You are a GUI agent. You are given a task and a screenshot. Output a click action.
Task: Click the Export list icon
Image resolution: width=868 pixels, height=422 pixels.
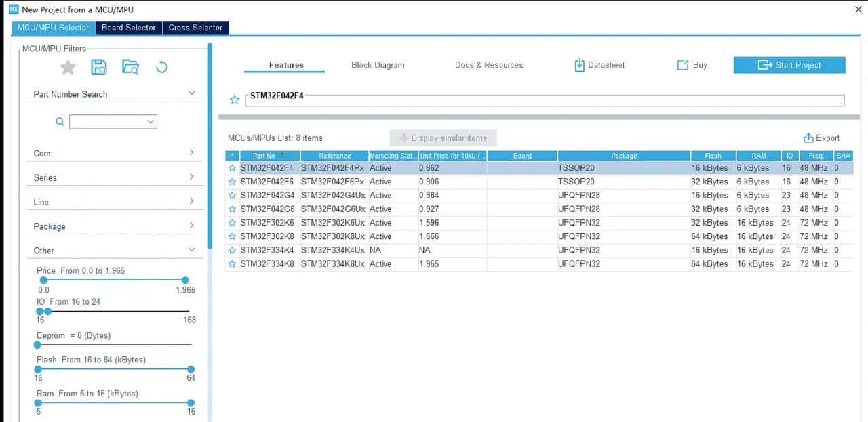pos(808,138)
